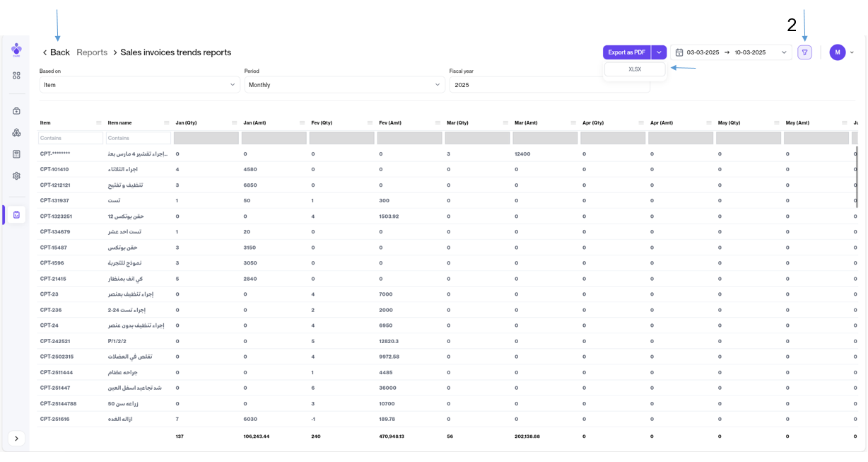
Task: Expand the sidebar with arrow button
Action: (x=16, y=439)
